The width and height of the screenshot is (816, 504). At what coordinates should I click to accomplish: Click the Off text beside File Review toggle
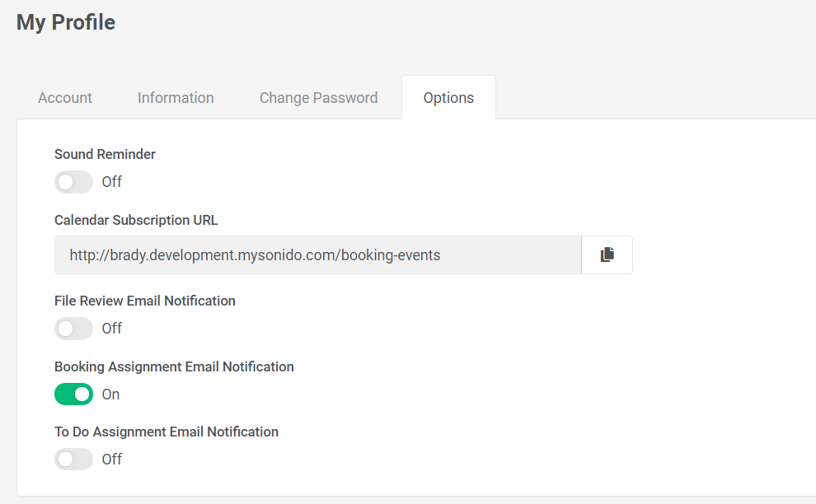coord(112,329)
